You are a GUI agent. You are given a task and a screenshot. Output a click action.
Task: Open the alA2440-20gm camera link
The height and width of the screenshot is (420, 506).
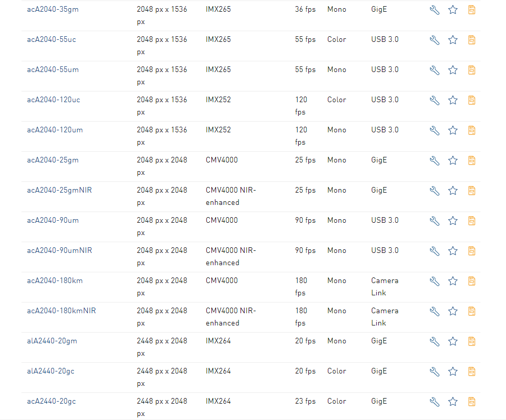[x=52, y=341]
